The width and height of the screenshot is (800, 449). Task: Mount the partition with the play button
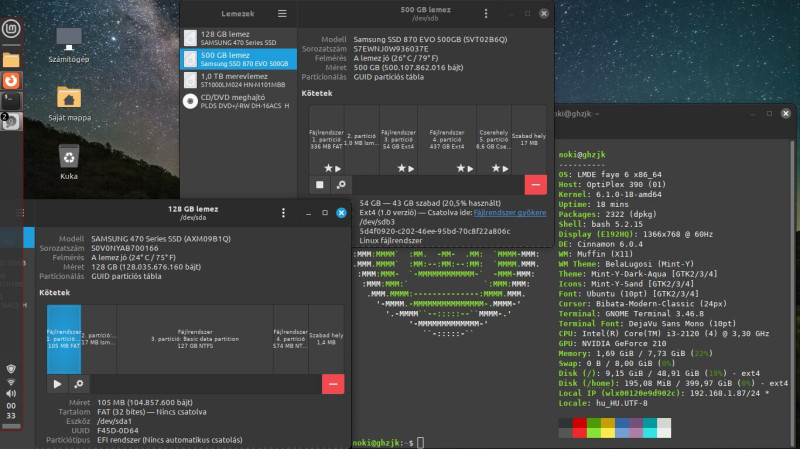(x=57, y=384)
